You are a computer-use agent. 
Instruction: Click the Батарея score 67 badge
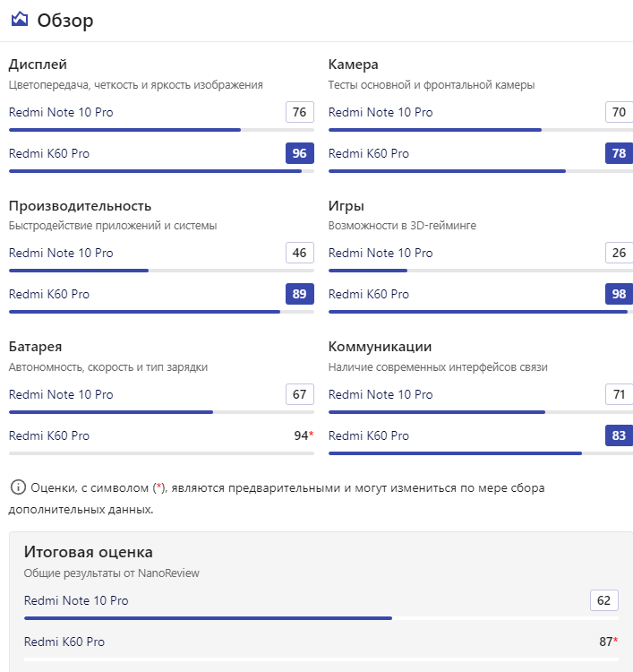[299, 394]
